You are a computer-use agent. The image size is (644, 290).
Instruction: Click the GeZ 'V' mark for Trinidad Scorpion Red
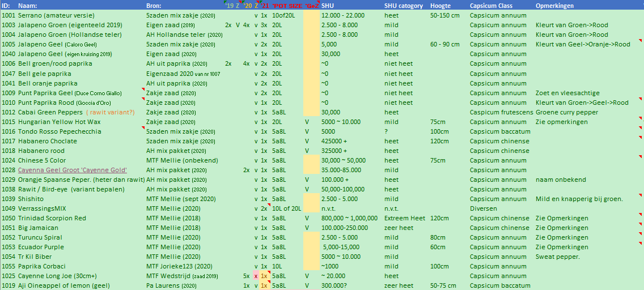307,218
